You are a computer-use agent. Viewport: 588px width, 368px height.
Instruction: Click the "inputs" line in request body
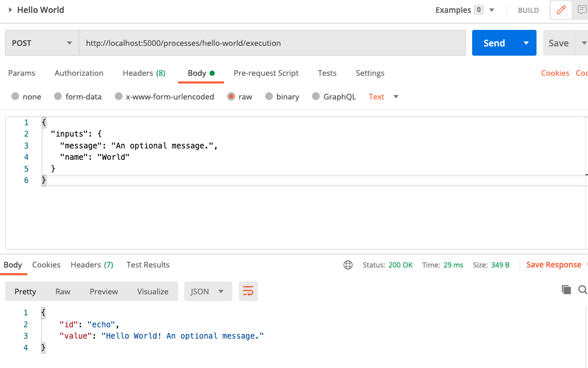[76, 133]
